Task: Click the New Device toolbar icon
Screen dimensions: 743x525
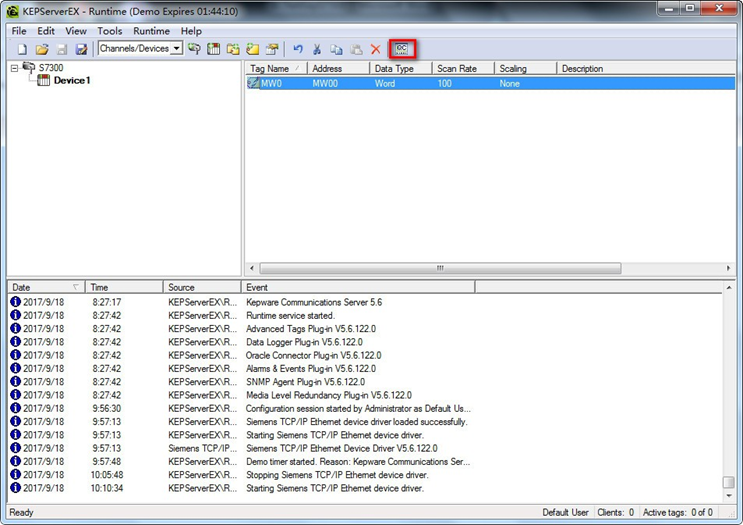Action: pyautogui.click(x=214, y=49)
